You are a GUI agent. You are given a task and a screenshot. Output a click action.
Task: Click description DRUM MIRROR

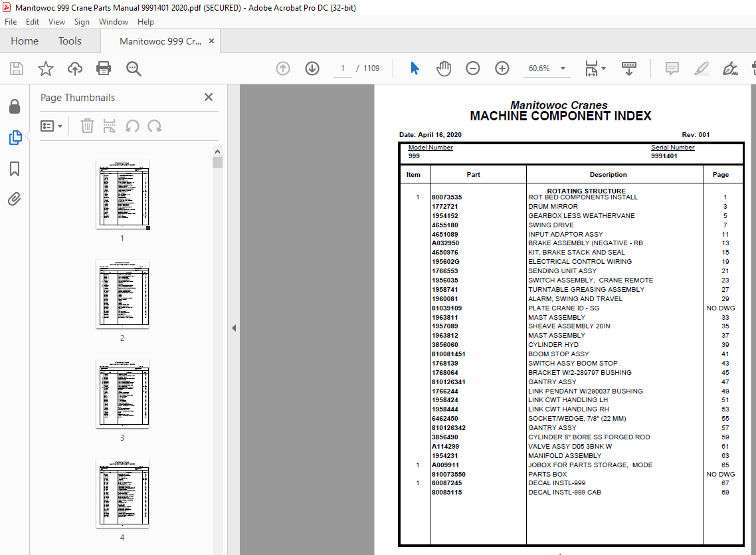coord(553,206)
